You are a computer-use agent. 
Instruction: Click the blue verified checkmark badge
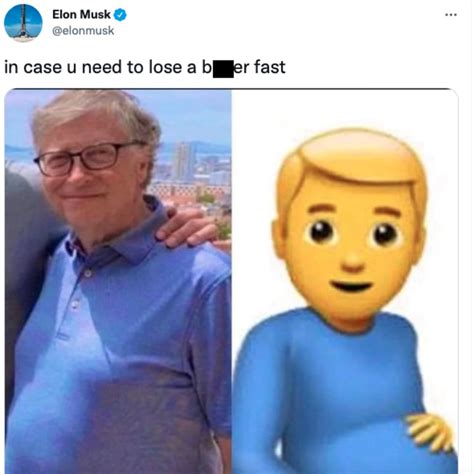[120, 15]
